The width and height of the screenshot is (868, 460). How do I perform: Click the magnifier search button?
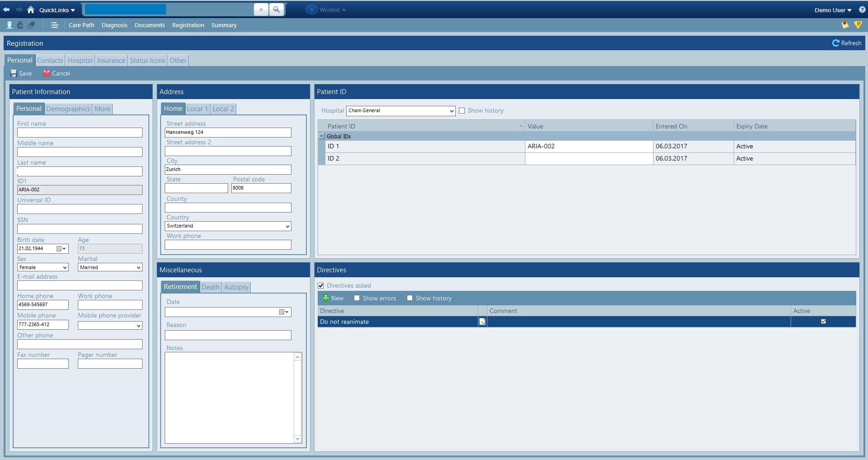[x=276, y=9]
